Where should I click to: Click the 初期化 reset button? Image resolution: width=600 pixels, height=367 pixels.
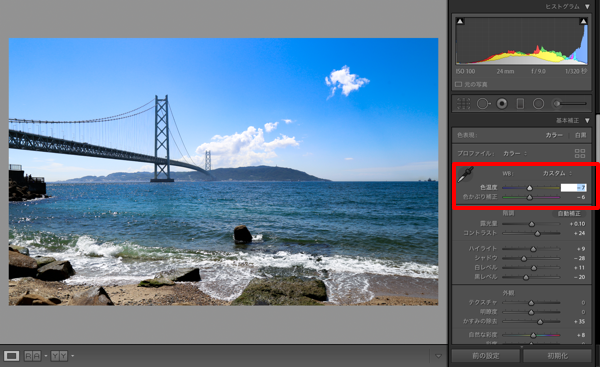pyautogui.click(x=557, y=356)
